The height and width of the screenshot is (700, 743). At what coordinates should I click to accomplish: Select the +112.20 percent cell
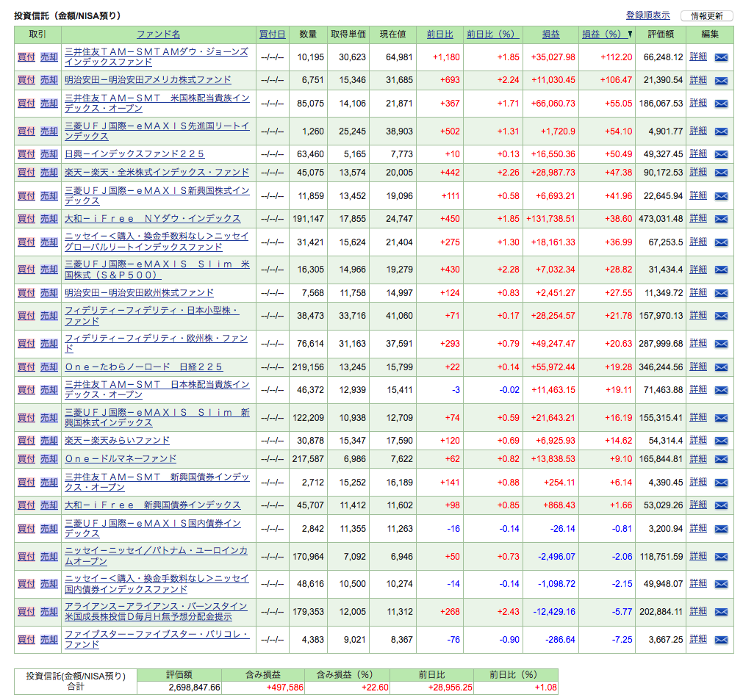point(616,57)
